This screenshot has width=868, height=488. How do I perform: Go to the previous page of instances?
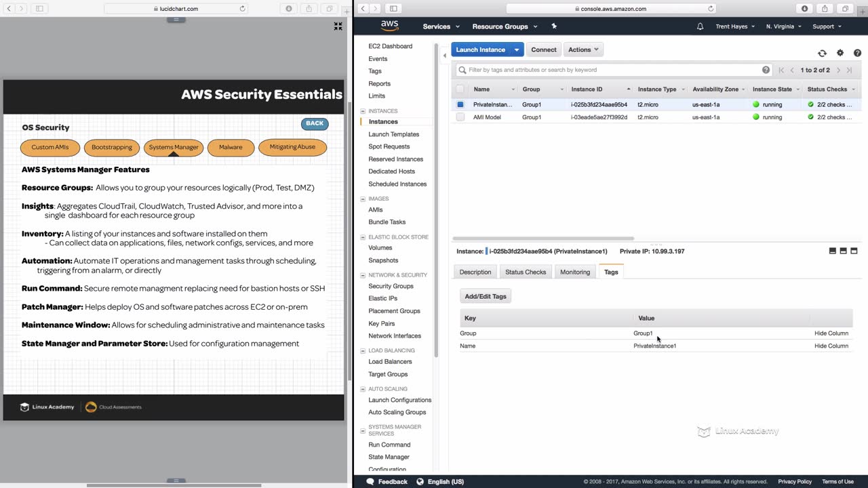(792, 70)
